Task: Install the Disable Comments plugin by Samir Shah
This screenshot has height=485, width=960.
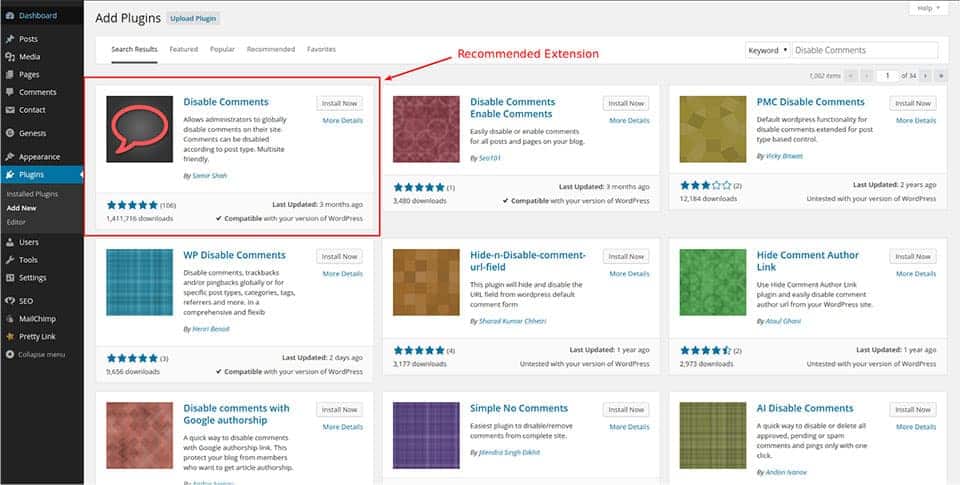Action: tap(340, 103)
